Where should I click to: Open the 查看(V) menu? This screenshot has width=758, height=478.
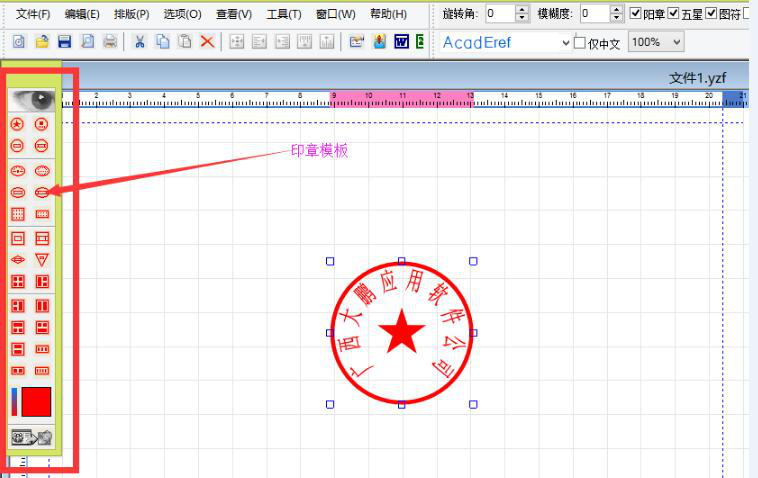tap(234, 14)
